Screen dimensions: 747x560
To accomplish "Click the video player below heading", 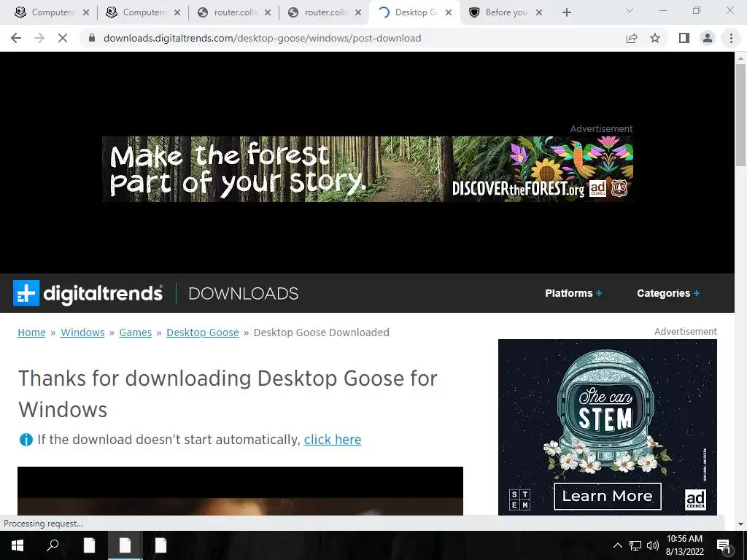I will pos(240,491).
